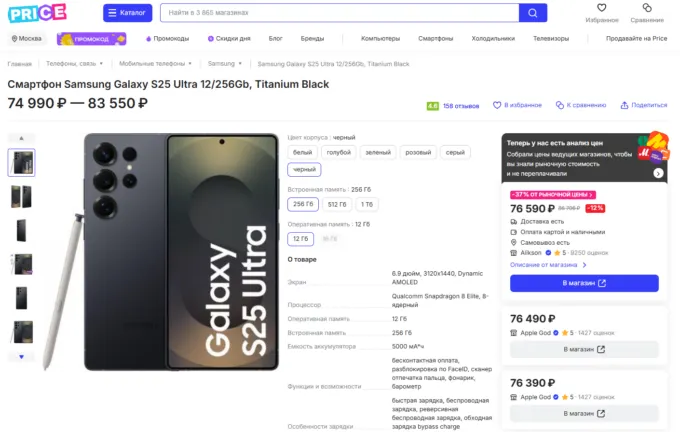Screen dimensions: 680x432
Task: Open the Каталог menu
Action: 128,13
